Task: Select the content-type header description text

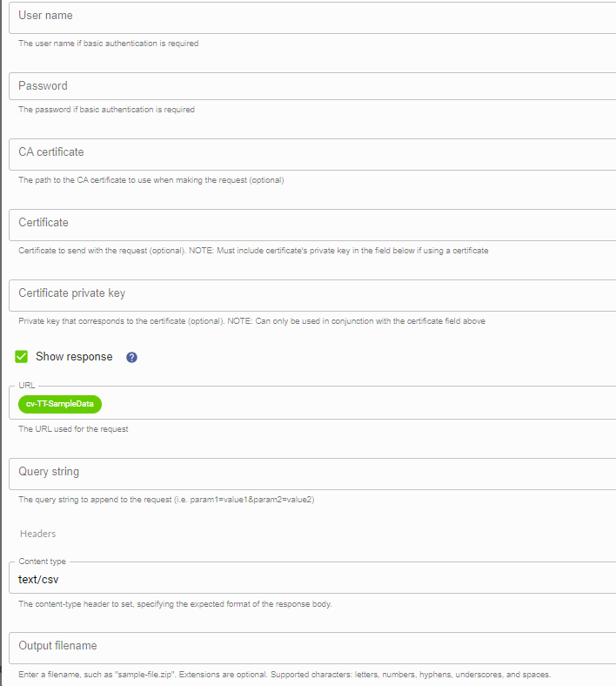Action: point(175,604)
